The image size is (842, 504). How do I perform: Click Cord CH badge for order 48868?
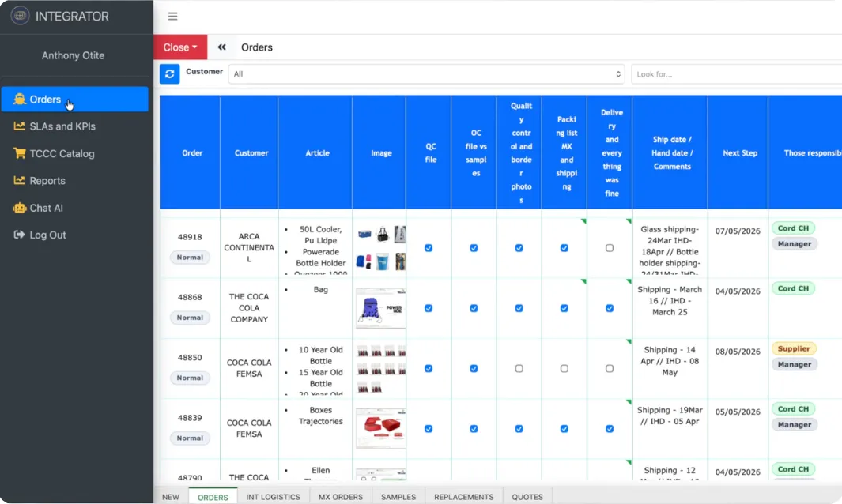(793, 288)
